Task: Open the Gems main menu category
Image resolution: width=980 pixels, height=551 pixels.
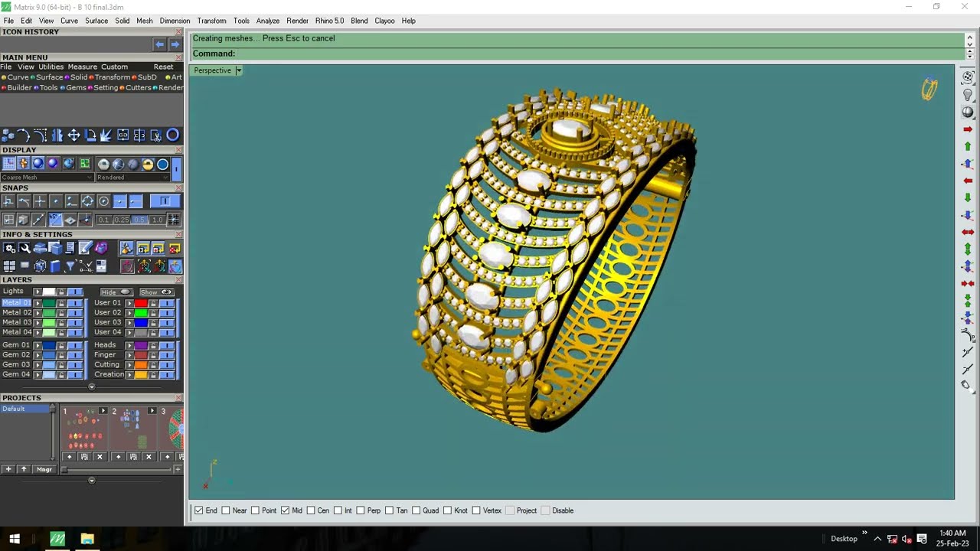Action: tap(76, 88)
